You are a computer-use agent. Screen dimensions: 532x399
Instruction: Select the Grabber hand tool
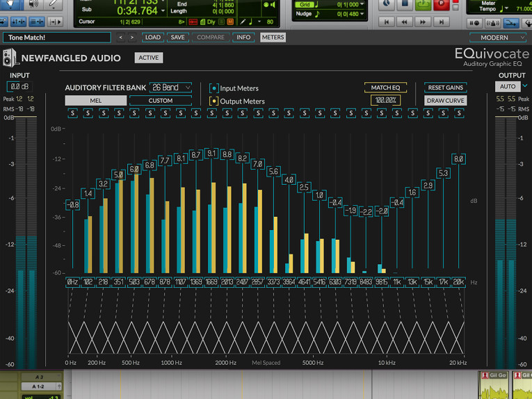(x=10, y=4)
